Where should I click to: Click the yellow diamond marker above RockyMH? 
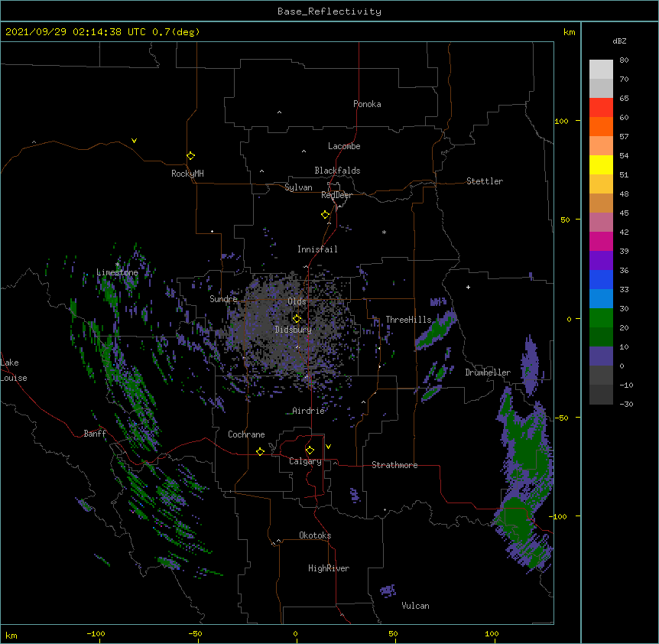pyautogui.click(x=190, y=155)
